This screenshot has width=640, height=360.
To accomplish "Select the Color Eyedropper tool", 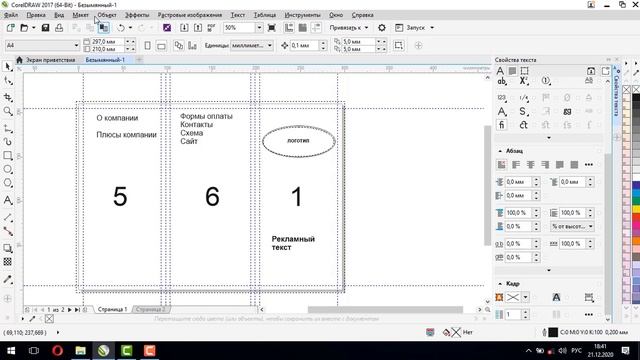I will [8, 280].
